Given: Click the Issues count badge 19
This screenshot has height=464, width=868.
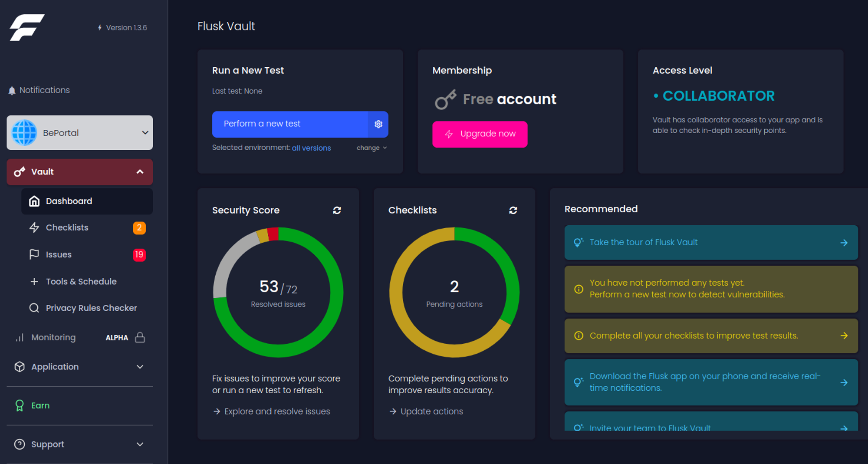Looking at the screenshot, I should (x=139, y=254).
